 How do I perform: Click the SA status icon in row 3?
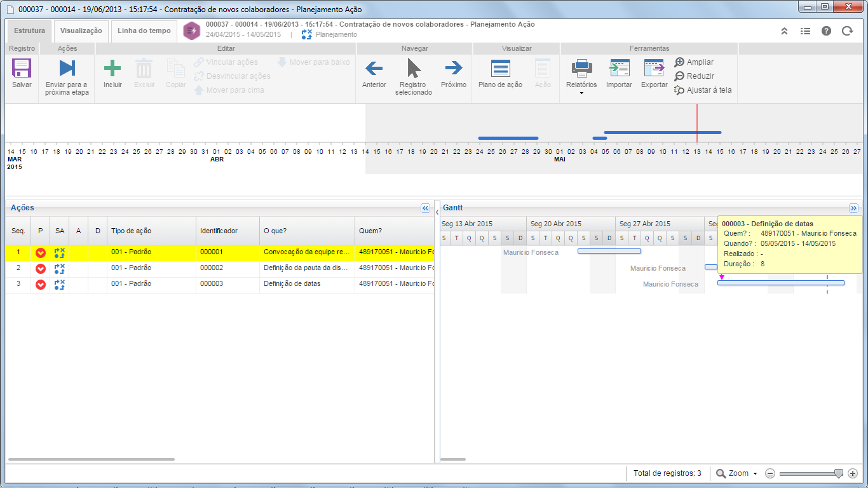(x=60, y=284)
